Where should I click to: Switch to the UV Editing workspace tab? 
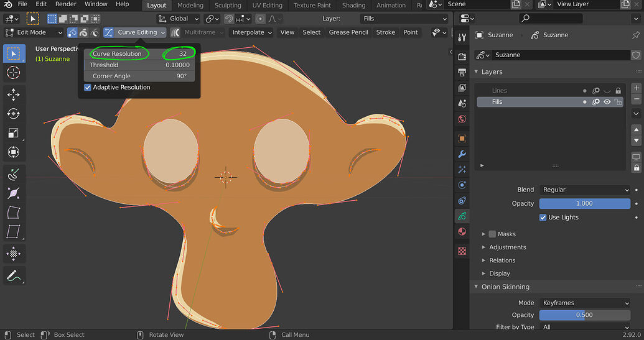268,6
